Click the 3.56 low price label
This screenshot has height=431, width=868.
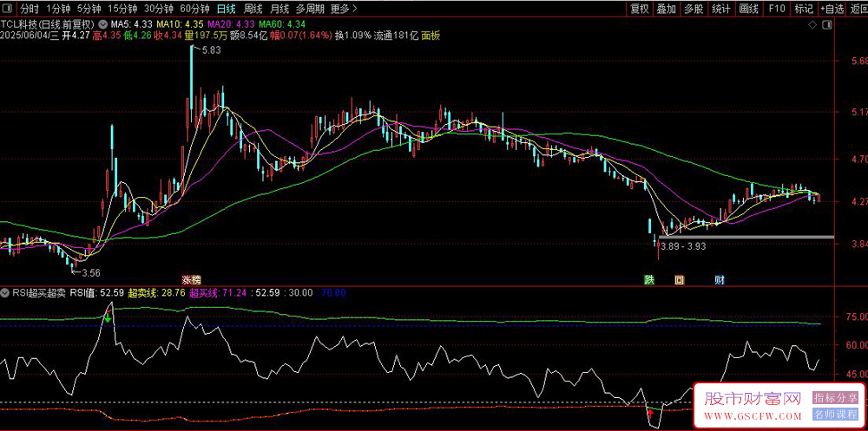click(x=91, y=273)
